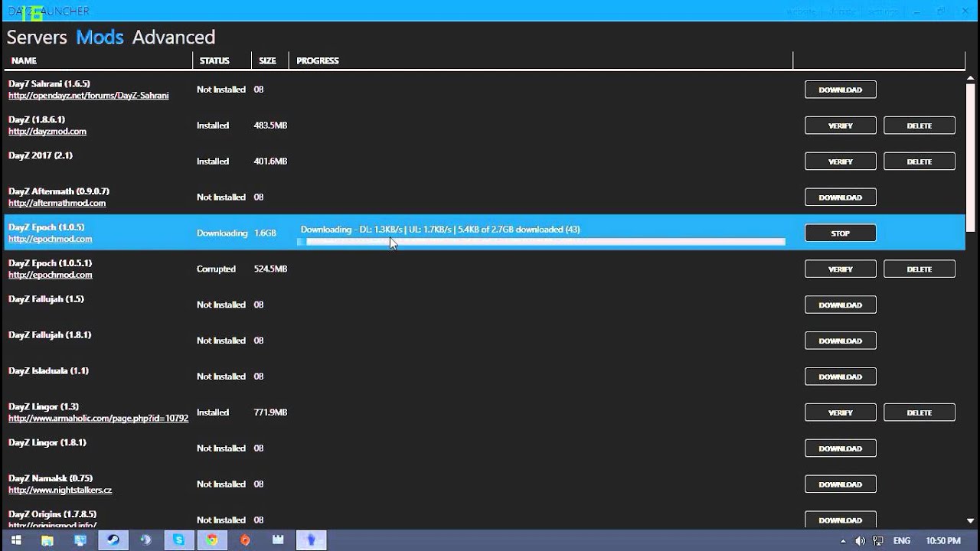Open the Windows Start button

click(x=15, y=540)
